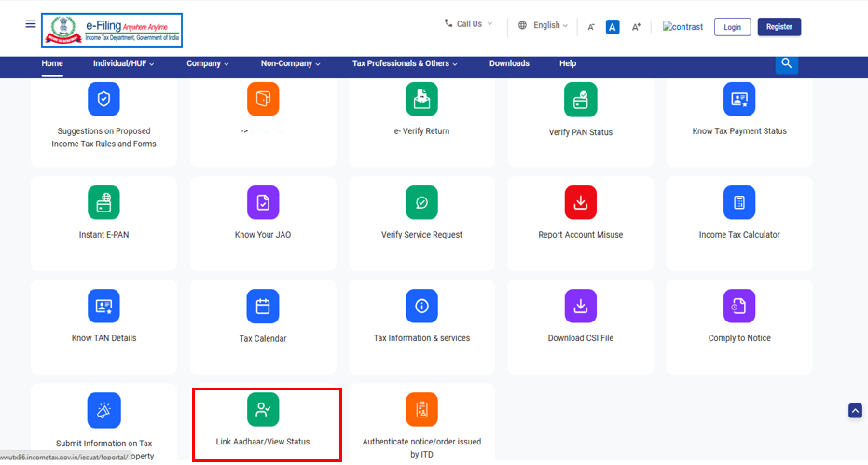The image size is (868, 465).
Task: Toggle the contrast mode
Action: coord(683,27)
